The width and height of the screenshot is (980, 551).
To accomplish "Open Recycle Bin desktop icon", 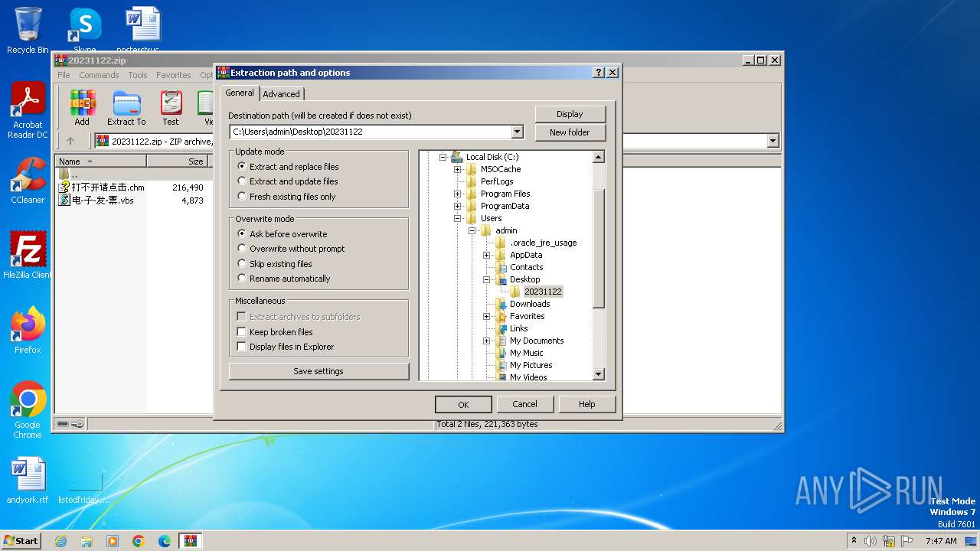I will [x=28, y=31].
